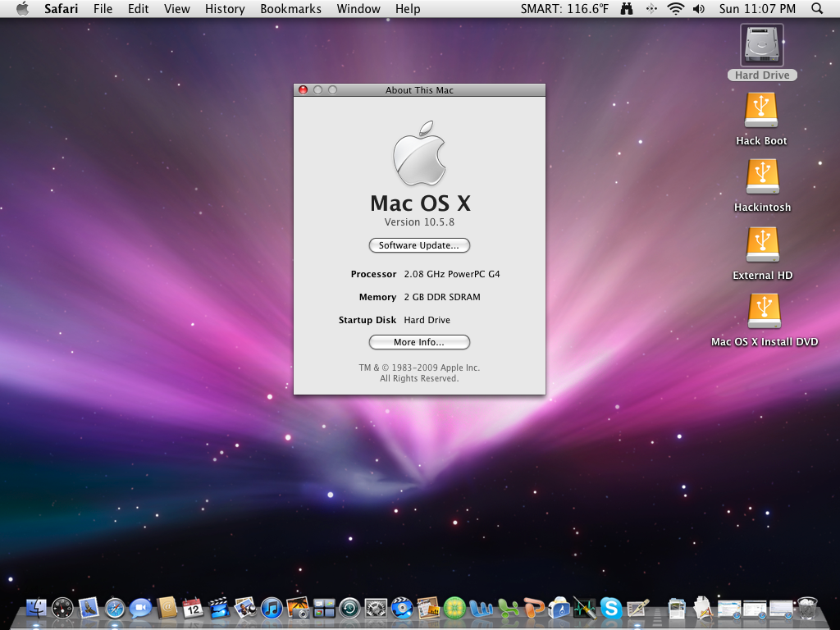Viewport: 840px width, 630px height.
Task: Expand the Applications stack in the Dock
Action: point(703,608)
